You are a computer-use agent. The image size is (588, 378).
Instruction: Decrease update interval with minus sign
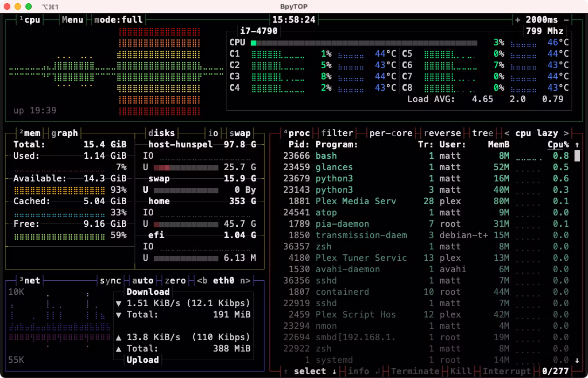[566, 19]
